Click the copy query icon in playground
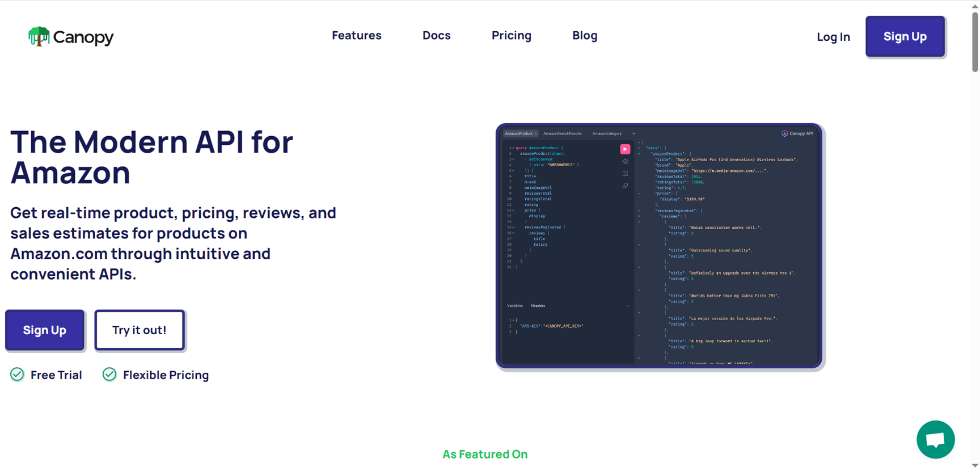980x471 pixels. (625, 186)
